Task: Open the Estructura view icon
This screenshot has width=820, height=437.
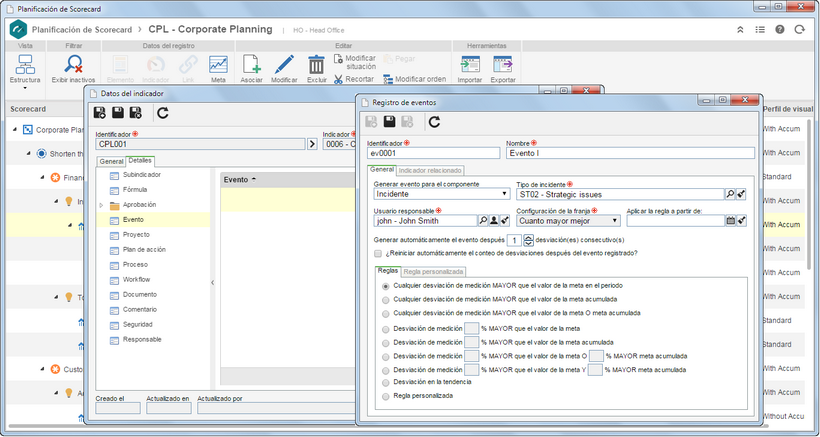Action: point(25,64)
